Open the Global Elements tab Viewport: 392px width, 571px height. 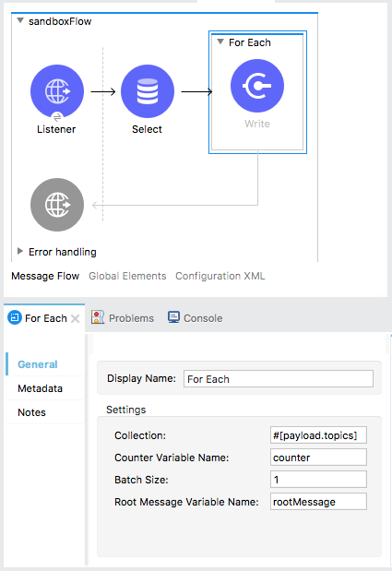[127, 276]
